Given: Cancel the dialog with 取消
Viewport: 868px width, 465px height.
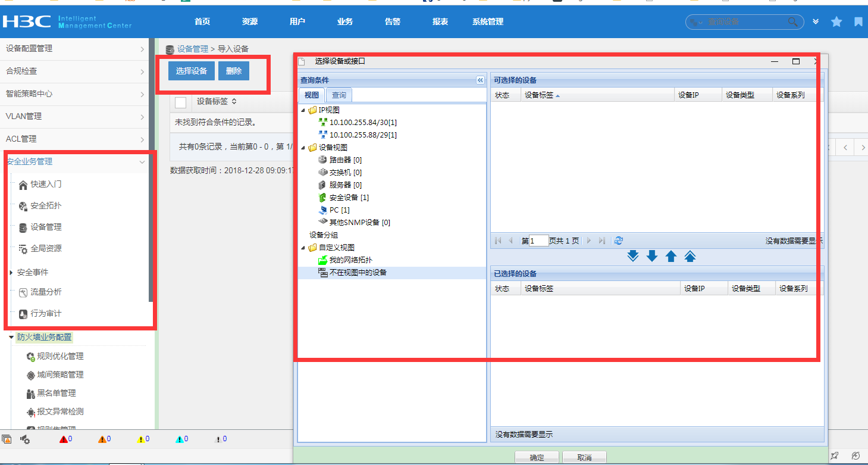Looking at the screenshot, I should click(584, 458).
